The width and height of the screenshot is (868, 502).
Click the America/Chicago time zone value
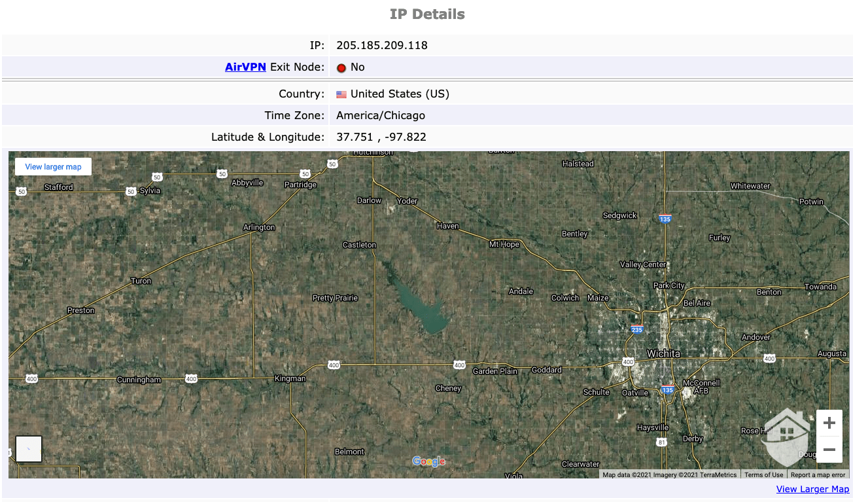(x=381, y=115)
